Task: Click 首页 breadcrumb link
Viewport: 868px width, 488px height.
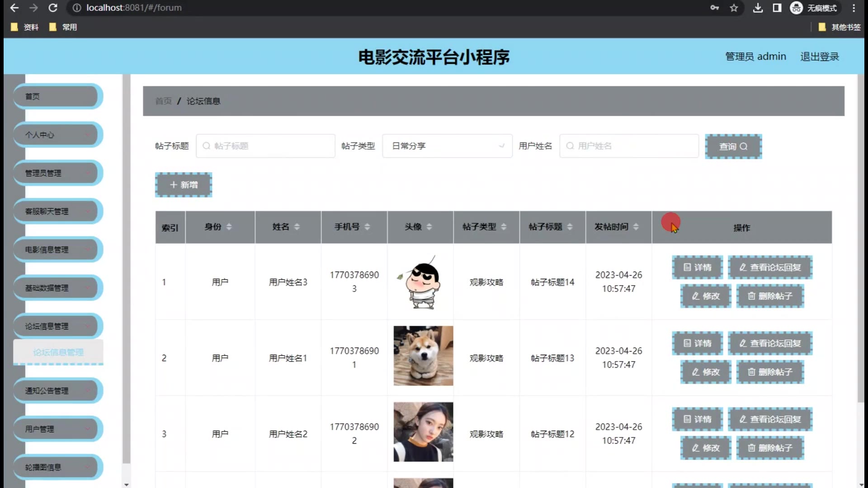Action: point(163,101)
